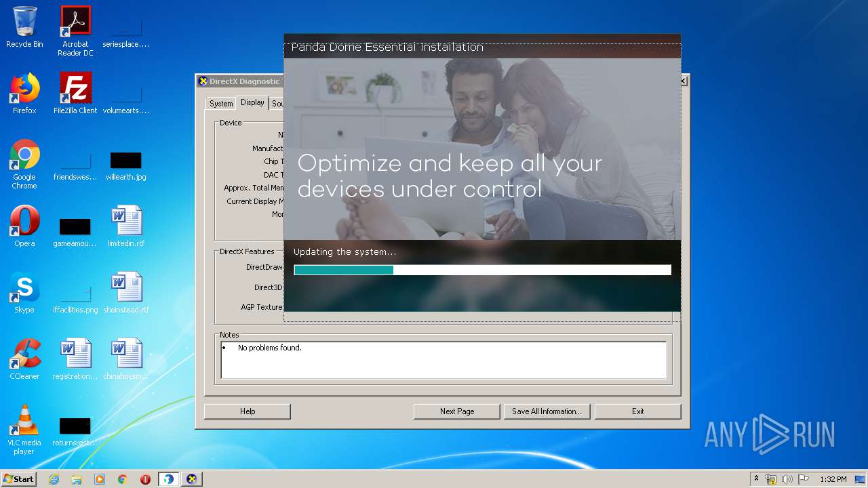Open Internet Explorer from the taskbar
The image size is (868, 488).
pyautogui.click(x=54, y=479)
